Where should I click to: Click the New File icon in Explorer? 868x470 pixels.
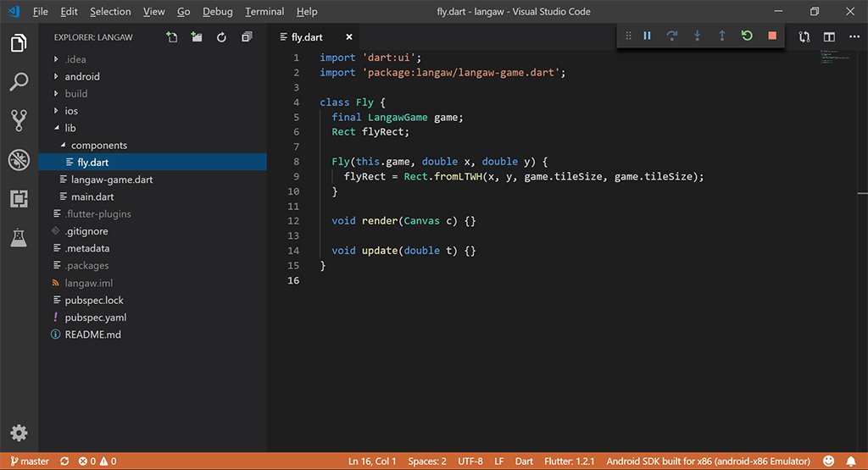172,37
